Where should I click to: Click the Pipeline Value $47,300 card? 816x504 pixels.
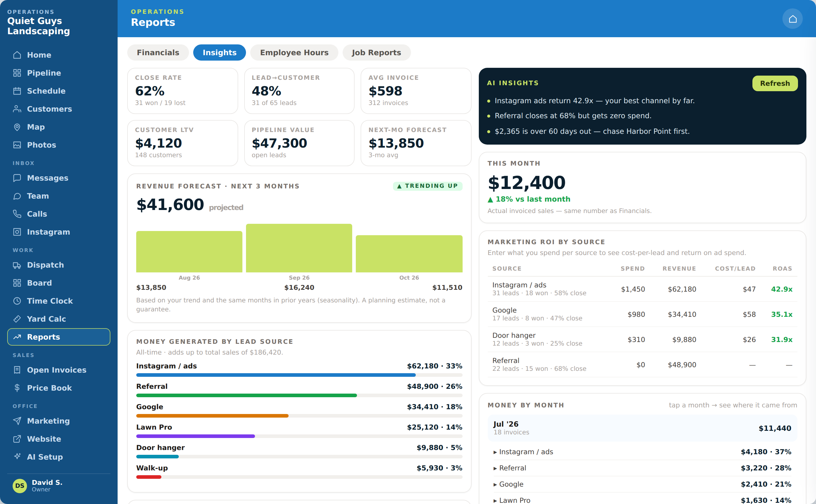pos(299,143)
